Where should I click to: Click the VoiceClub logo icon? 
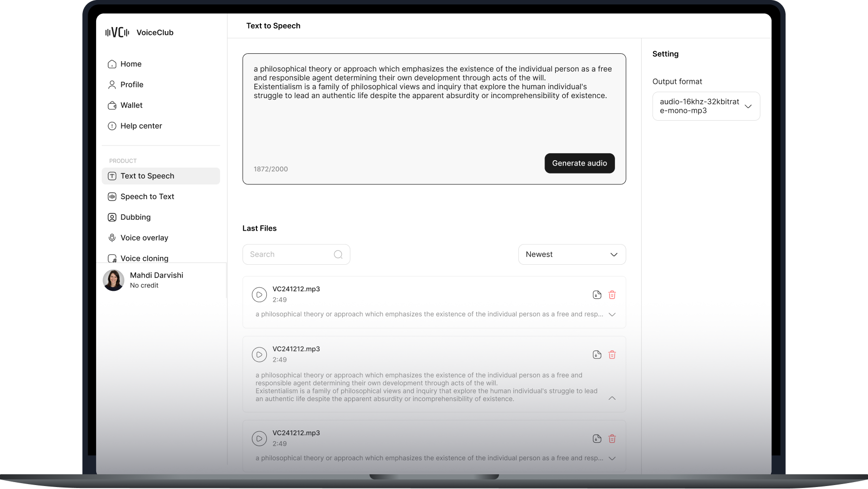pos(117,33)
